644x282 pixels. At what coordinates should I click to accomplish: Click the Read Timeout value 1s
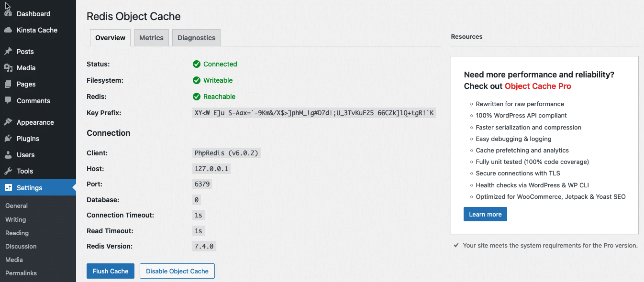pyautogui.click(x=199, y=231)
